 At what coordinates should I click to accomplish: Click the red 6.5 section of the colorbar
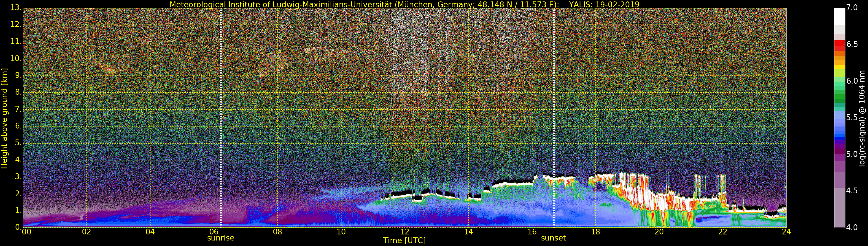839,45
